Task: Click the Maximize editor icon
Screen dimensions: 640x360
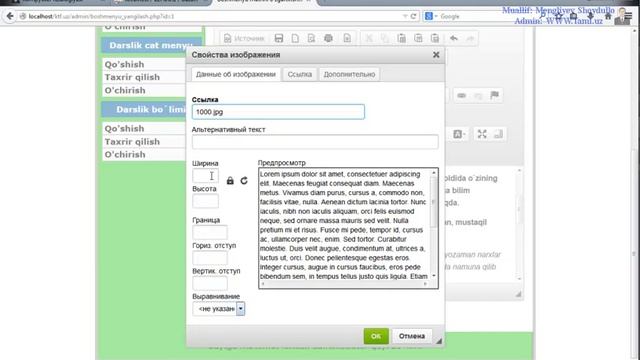Action: (482, 134)
